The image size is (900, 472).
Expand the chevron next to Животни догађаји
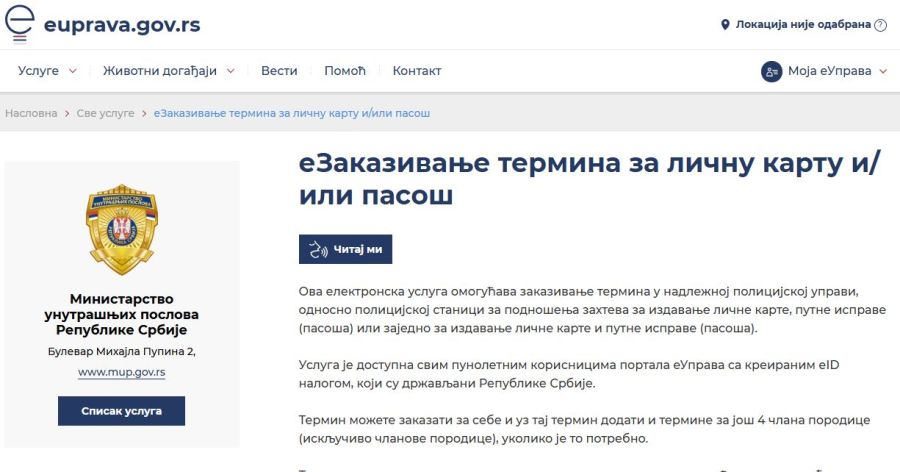230,71
